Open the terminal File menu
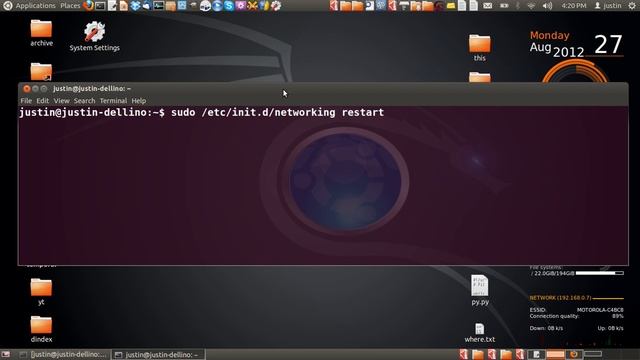Image resolution: width=640 pixels, height=360 pixels. pyautogui.click(x=26, y=100)
